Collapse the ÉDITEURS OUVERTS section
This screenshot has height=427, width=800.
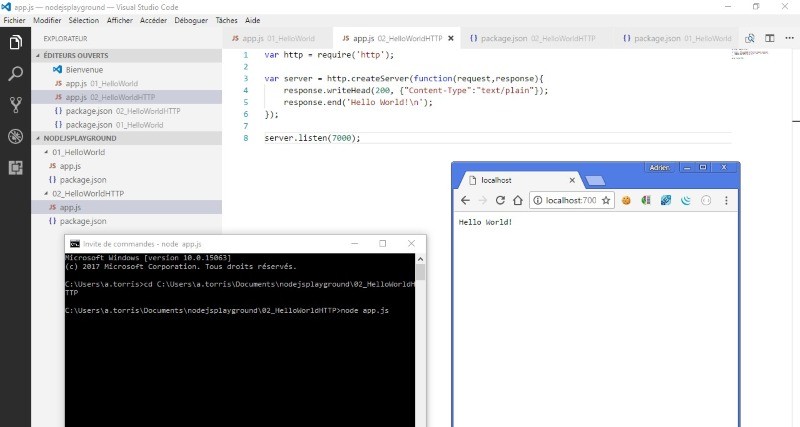click(37, 55)
